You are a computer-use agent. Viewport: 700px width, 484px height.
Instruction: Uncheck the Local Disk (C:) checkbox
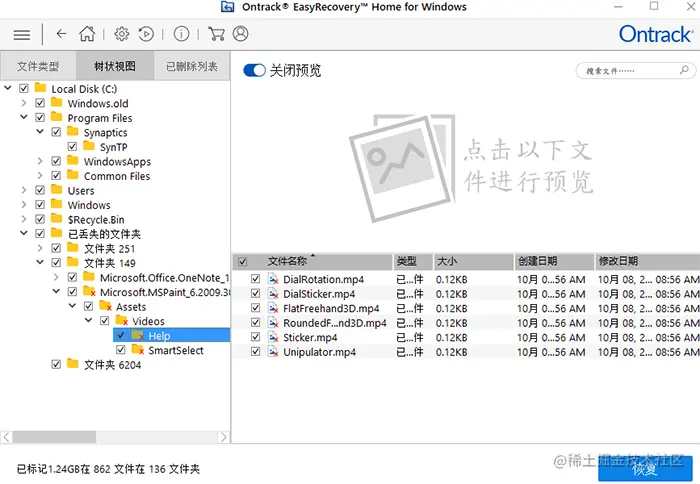coord(24,88)
